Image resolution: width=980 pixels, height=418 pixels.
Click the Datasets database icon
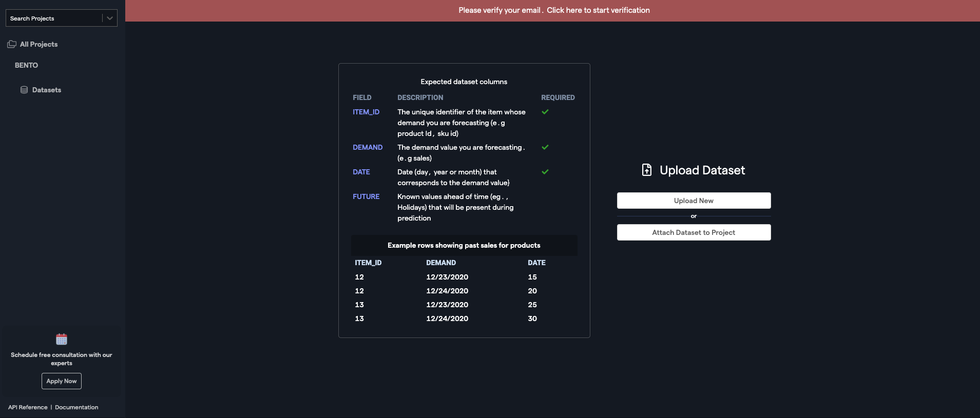pyautogui.click(x=24, y=90)
